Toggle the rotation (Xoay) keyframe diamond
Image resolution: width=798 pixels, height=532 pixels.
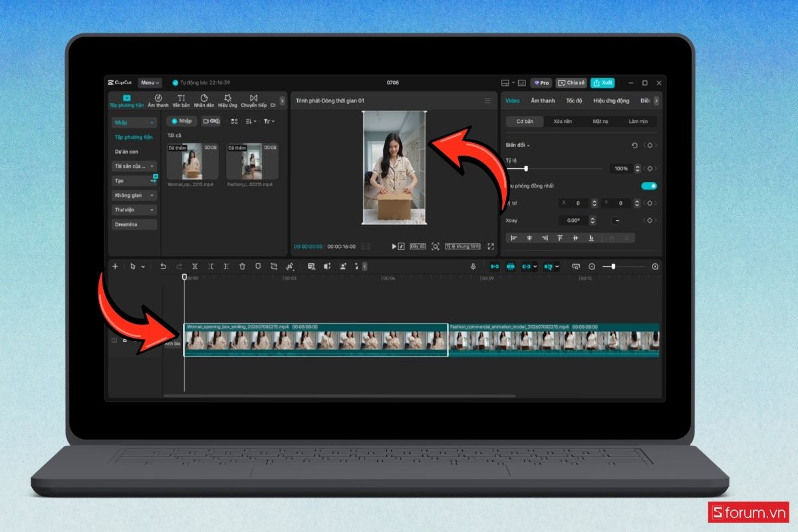(x=650, y=220)
